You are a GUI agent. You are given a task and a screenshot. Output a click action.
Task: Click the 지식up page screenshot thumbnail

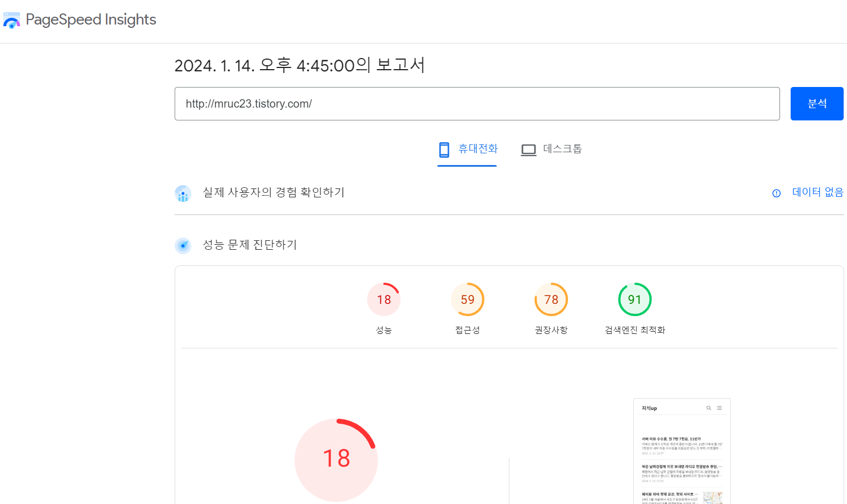(681, 450)
